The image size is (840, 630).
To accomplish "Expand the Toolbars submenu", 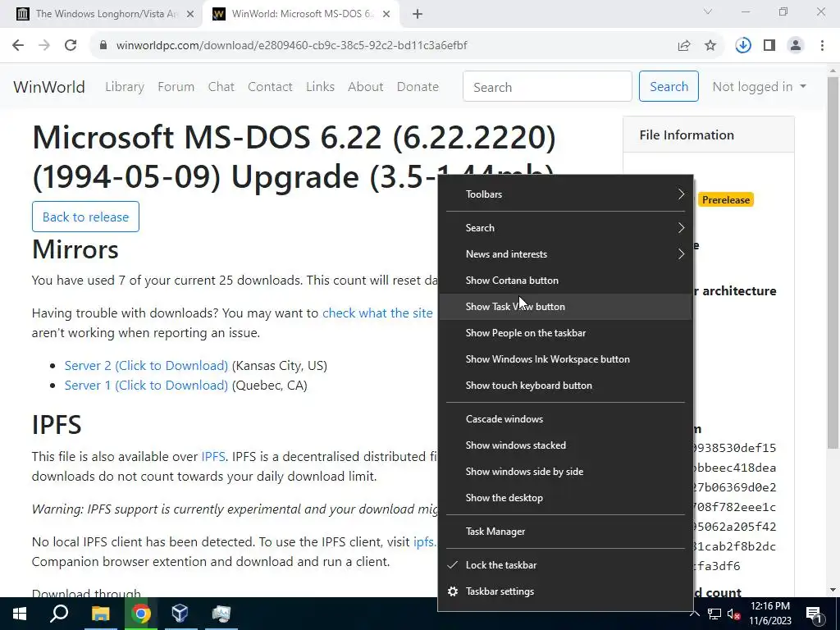I will (x=566, y=194).
